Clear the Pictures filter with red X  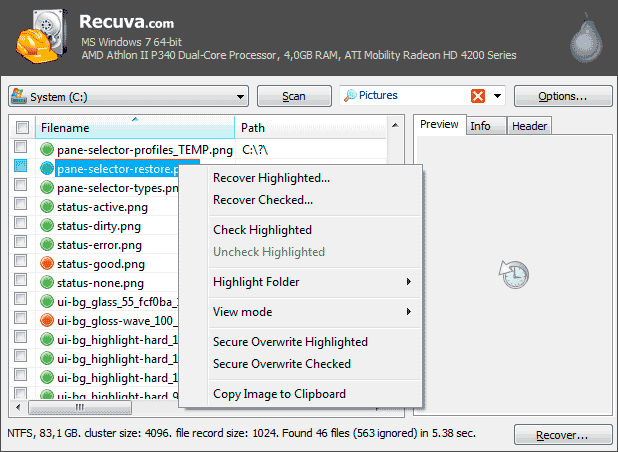tap(478, 96)
